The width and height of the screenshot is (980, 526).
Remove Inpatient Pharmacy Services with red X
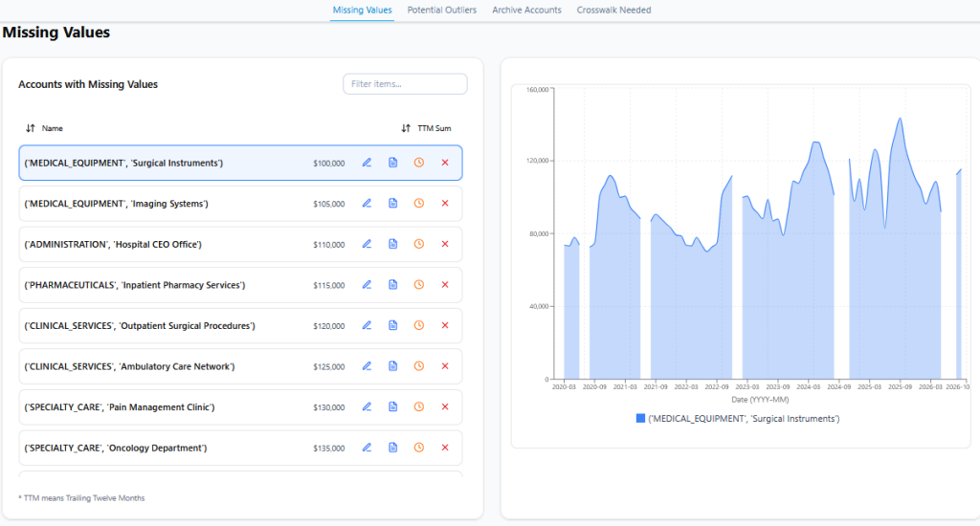445,284
